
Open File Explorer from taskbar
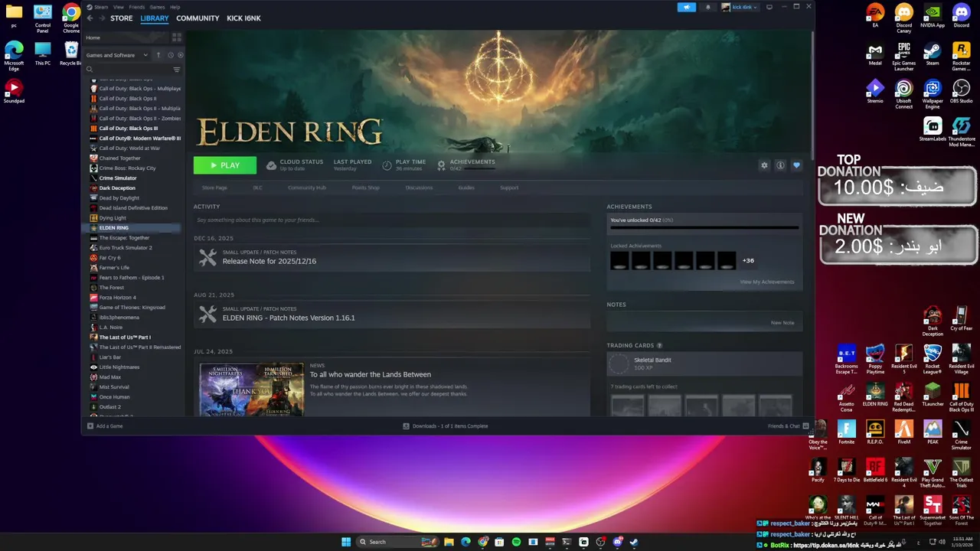tap(449, 542)
